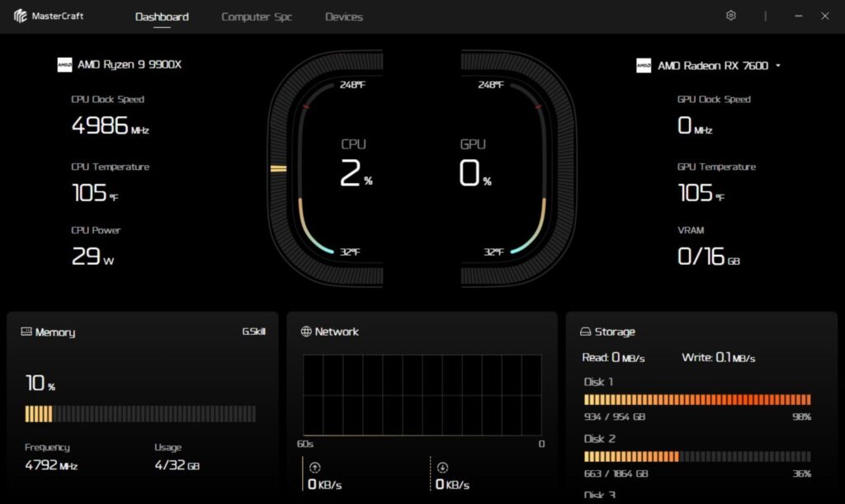
Task: Click the 4986 MHz CPU clock value
Action: tap(110, 125)
